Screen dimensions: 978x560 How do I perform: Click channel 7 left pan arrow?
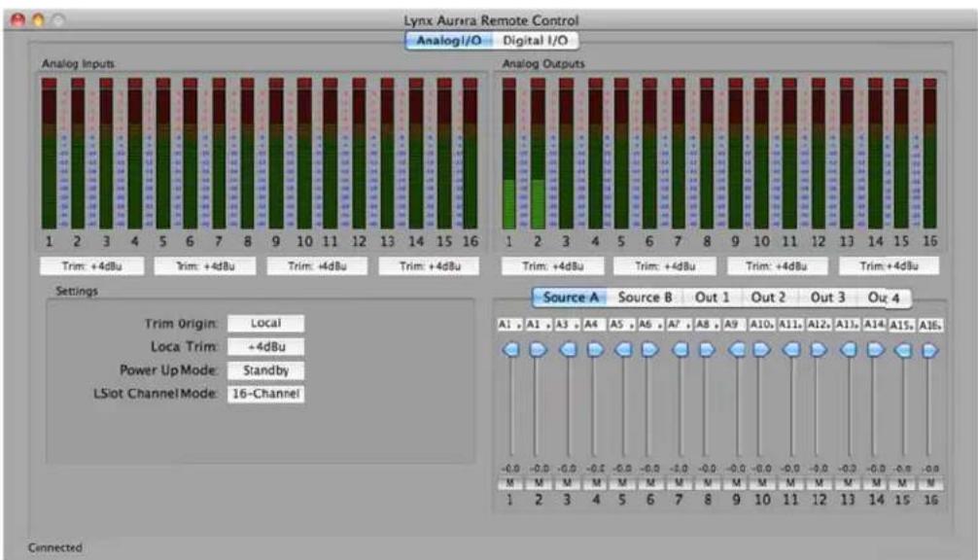(x=680, y=350)
